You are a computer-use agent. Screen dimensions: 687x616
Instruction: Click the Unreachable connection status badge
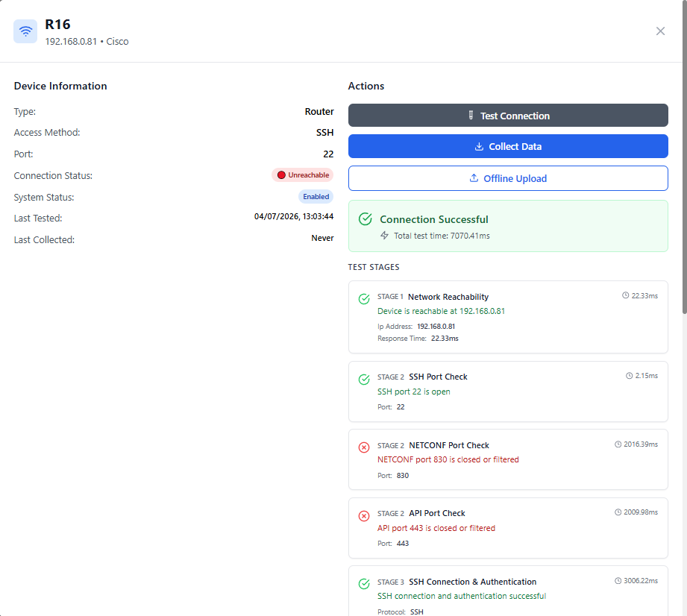click(302, 175)
